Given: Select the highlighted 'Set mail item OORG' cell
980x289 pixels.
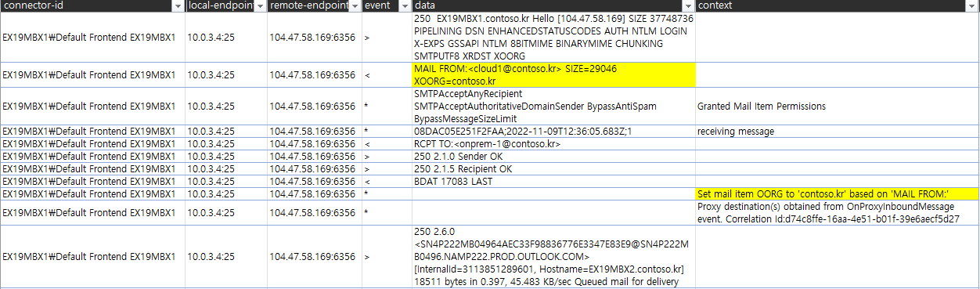Looking at the screenshot, I should coord(837,193).
